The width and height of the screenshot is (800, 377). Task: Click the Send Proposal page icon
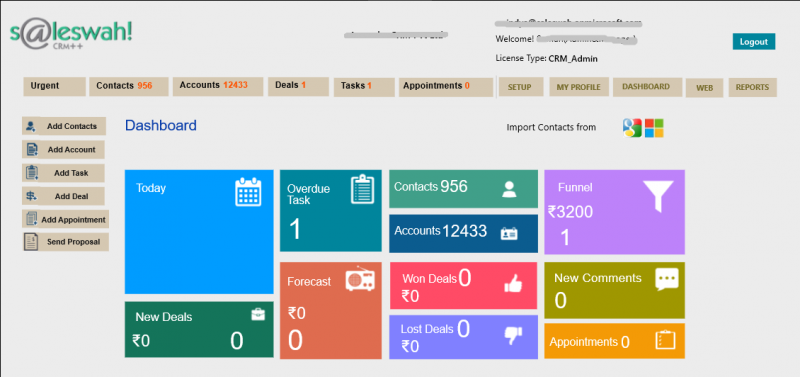coord(31,242)
